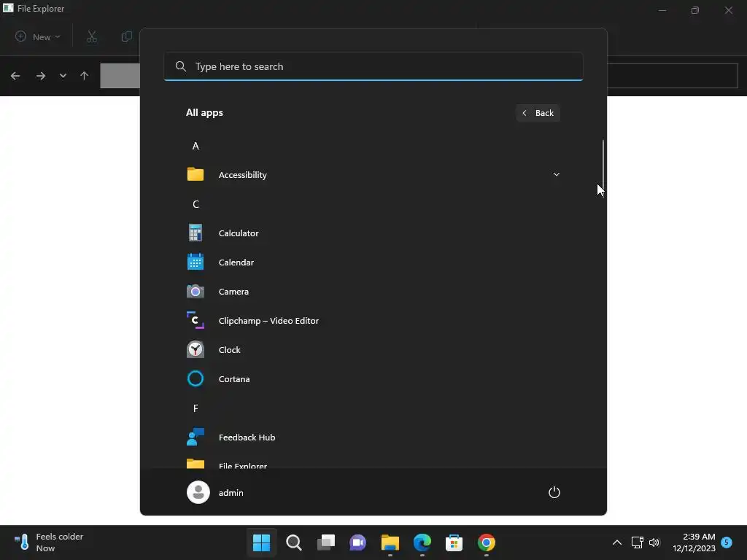747x560 pixels.
Task: Click the Calculator text label
Action: coord(239,233)
